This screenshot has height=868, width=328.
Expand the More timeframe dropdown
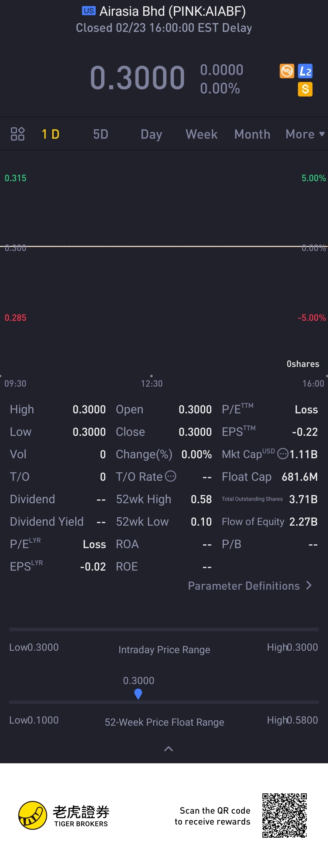click(305, 134)
